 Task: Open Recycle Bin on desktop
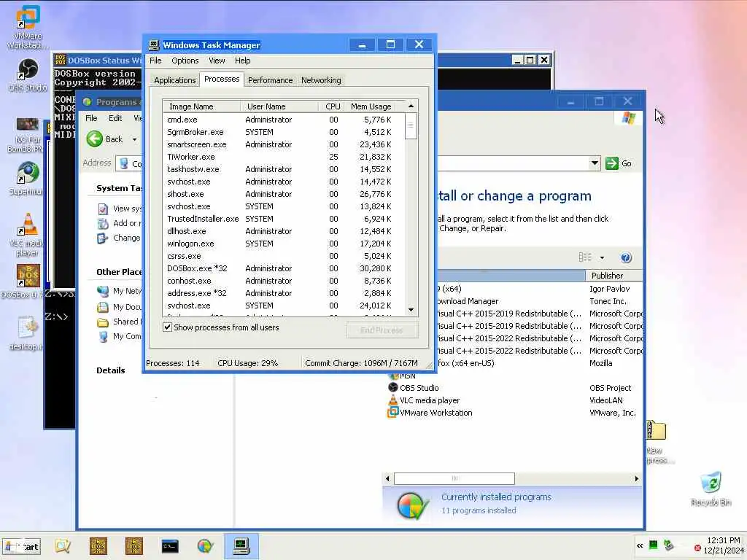coord(711,489)
